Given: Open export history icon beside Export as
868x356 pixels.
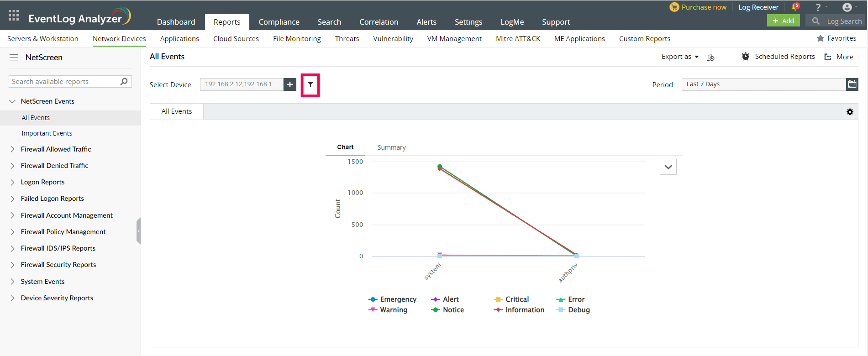Looking at the screenshot, I should 710,57.
